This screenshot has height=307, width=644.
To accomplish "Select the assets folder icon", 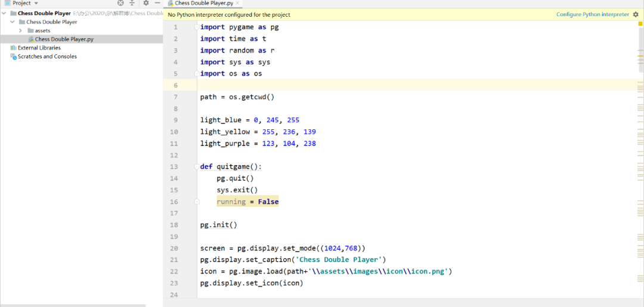I will (x=30, y=31).
